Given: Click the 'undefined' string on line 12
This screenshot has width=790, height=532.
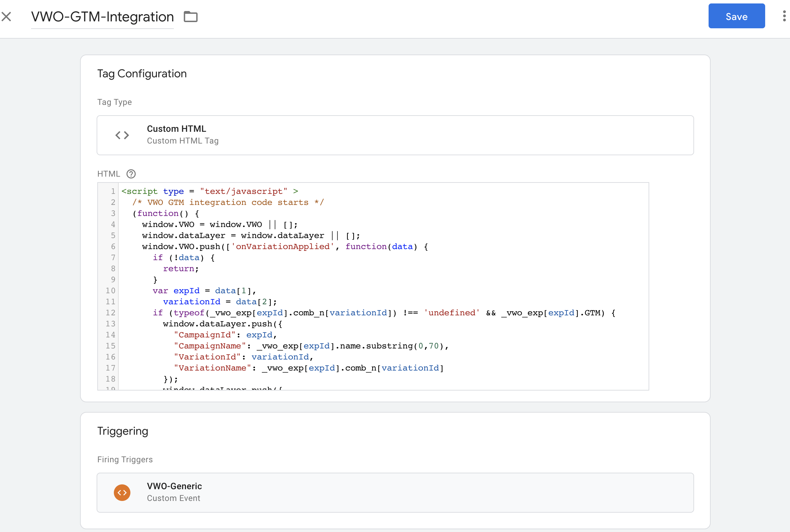Looking at the screenshot, I should [452, 313].
